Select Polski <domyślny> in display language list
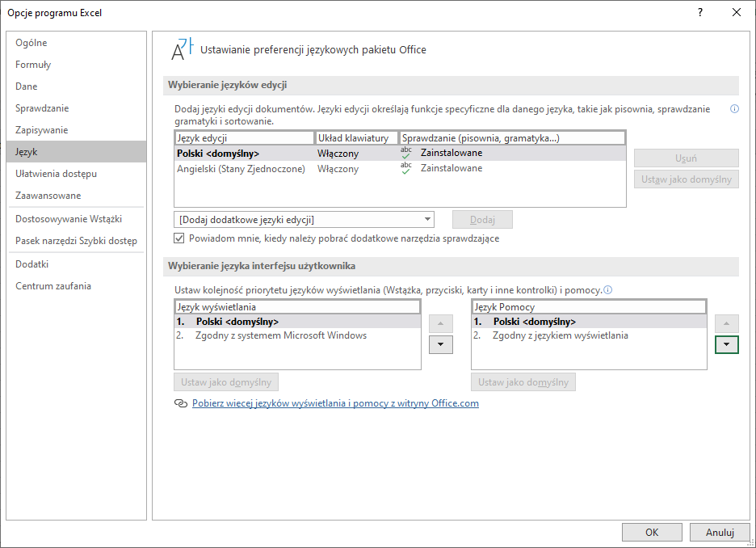This screenshot has width=756, height=548. tap(297, 321)
